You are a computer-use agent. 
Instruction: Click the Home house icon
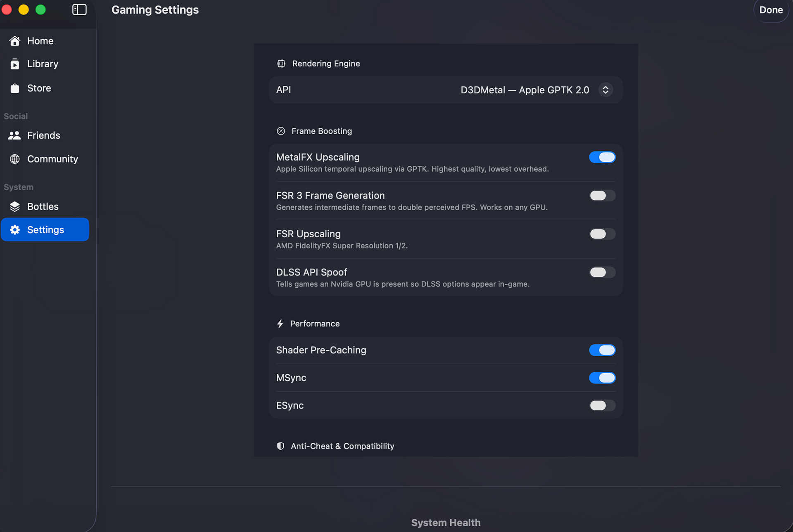point(15,41)
